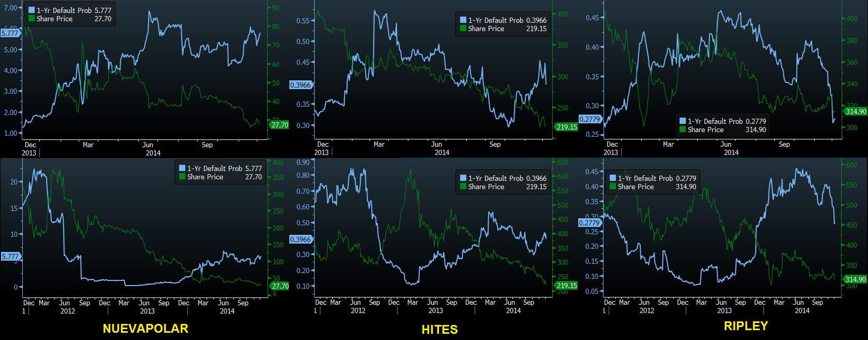The image size is (868, 340).
Task: Click blue Default Prob swatch in lower NUEVAPOLAR legend
Action: 182,168
